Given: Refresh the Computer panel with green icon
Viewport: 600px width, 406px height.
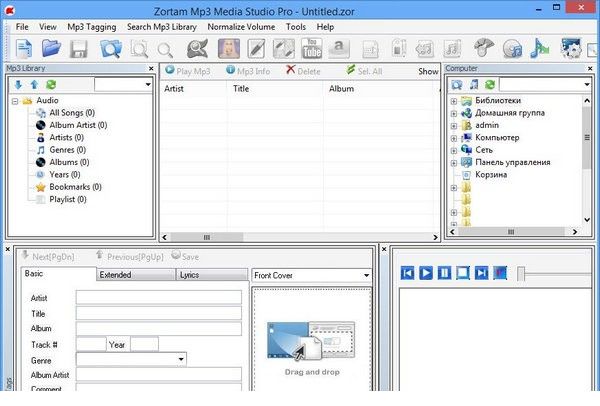Looking at the screenshot, I should click(490, 84).
